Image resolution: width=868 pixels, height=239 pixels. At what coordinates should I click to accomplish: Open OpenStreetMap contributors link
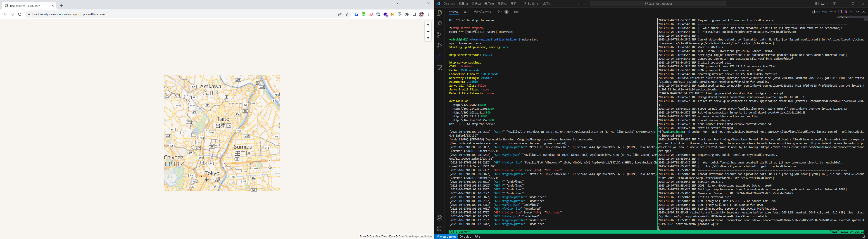coord(415,236)
